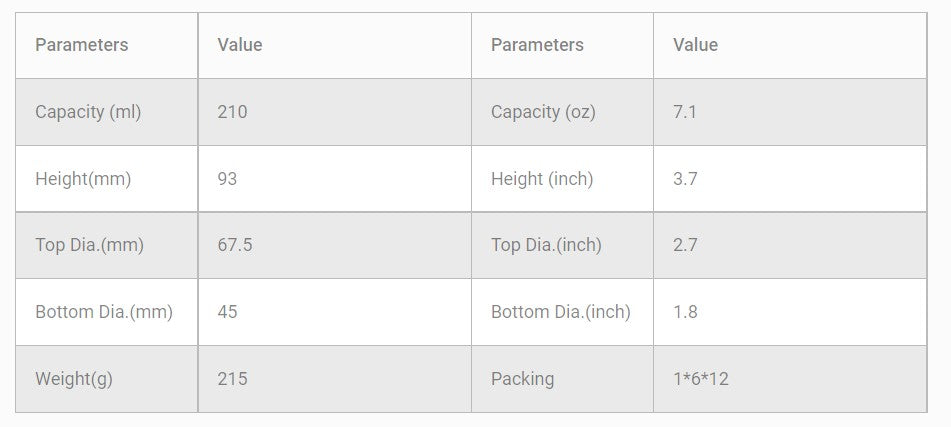The height and width of the screenshot is (427, 951).
Task: Select the Height (inch) label cell
Action: [542, 179]
